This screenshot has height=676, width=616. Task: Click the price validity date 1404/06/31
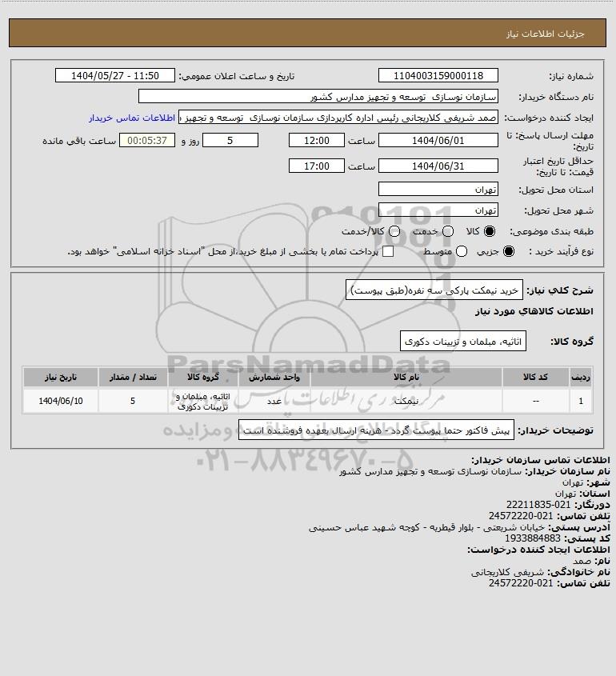(438, 166)
